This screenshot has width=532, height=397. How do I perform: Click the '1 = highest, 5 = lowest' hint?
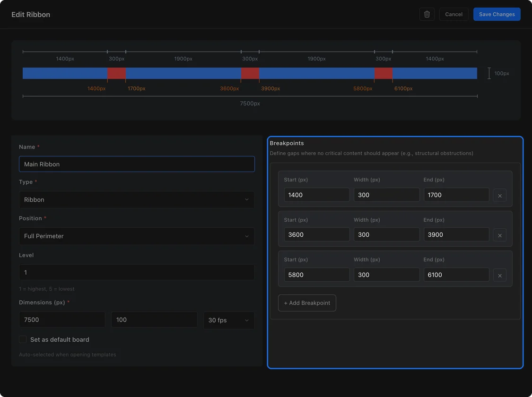coord(47,289)
